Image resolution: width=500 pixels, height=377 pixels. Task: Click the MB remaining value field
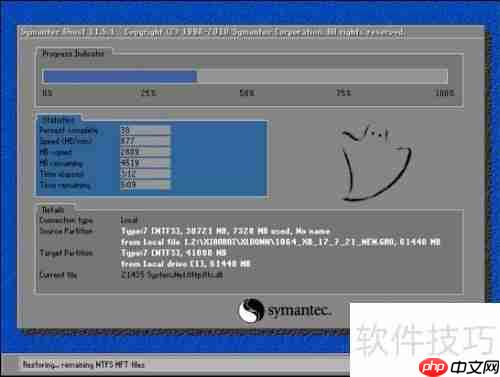[145, 163]
